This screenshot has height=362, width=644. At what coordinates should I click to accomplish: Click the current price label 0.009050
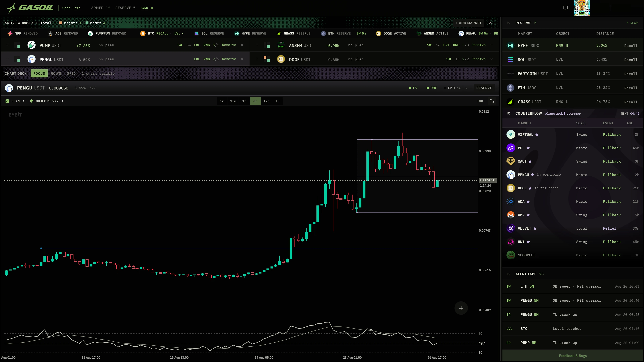pyautogui.click(x=488, y=180)
